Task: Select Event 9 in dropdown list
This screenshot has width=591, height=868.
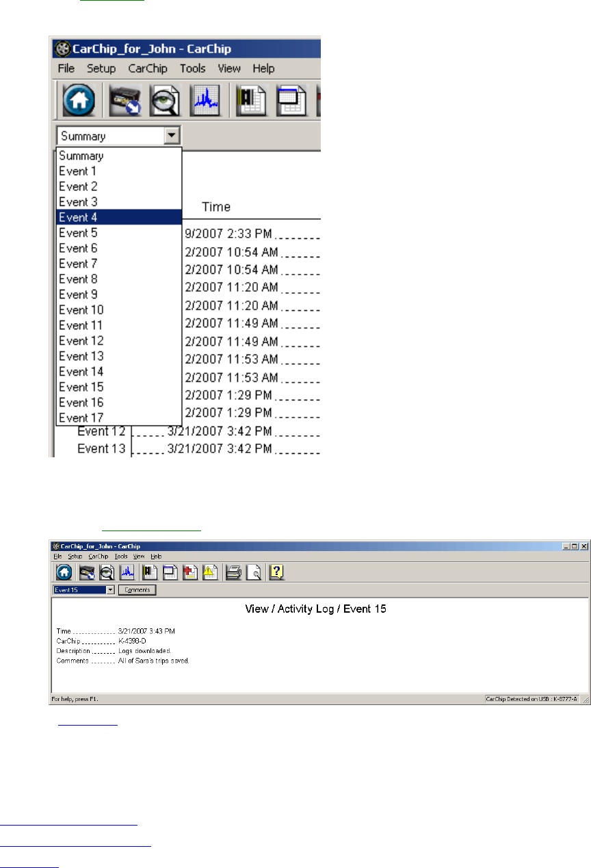Action: (x=119, y=294)
